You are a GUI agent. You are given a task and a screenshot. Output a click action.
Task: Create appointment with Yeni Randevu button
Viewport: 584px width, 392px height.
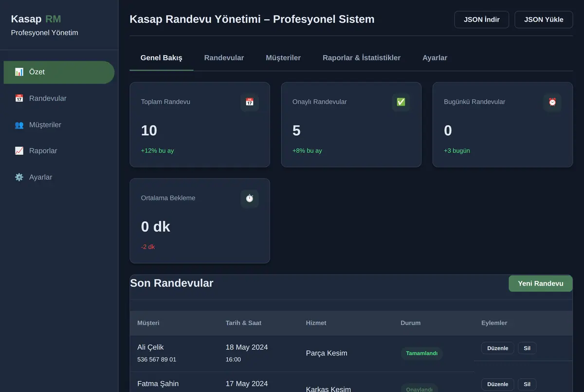pos(541,284)
